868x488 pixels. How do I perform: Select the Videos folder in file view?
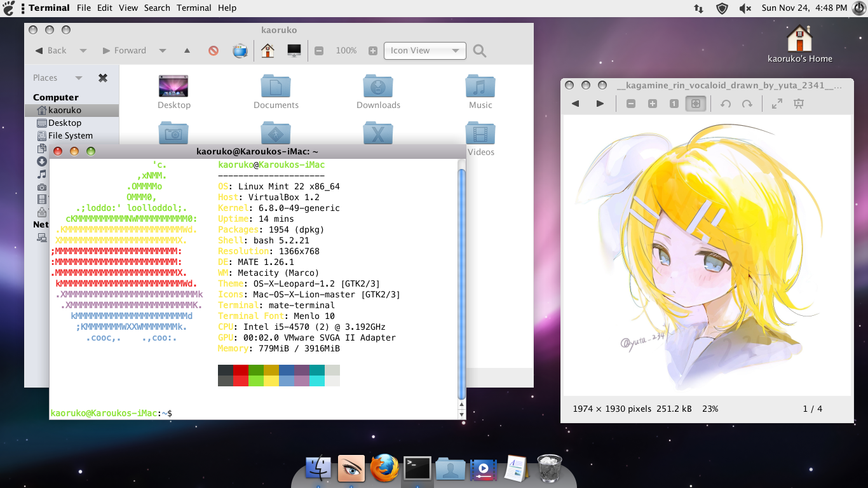coord(481,140)
